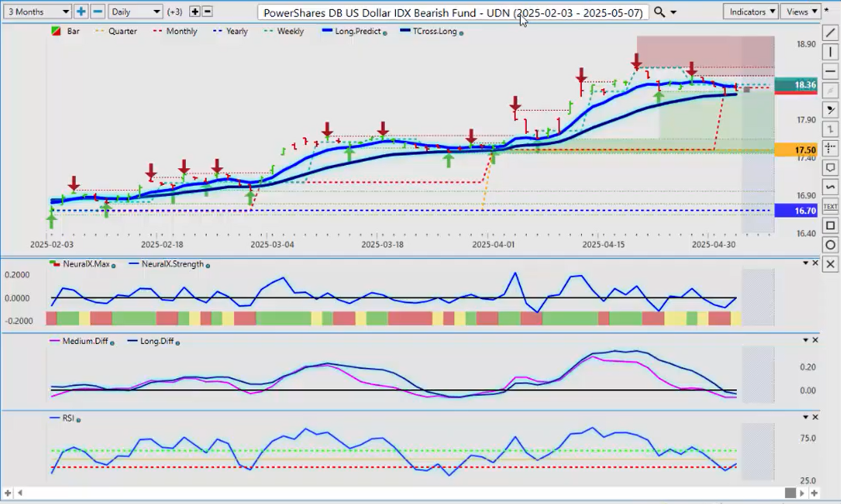The width and height of the screenshot is (841, 504).
Task: Select the circle drawing tool
Action: [830, 245]
